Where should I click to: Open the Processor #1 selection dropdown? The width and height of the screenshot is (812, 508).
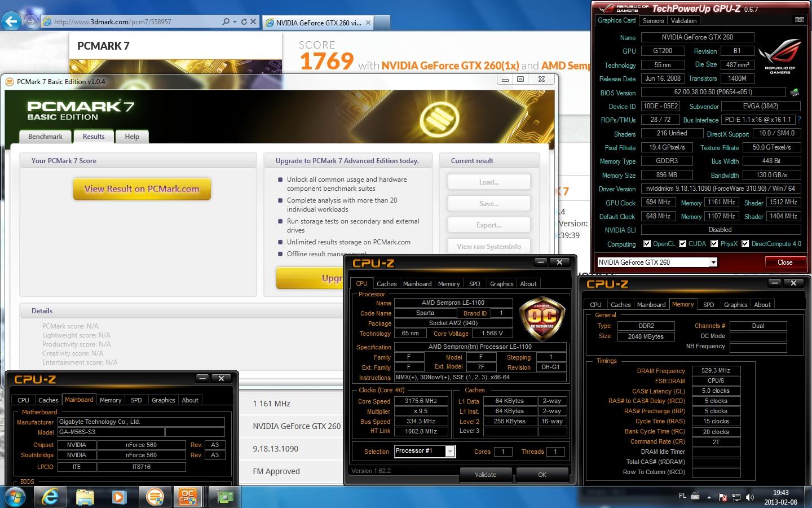coord(450,451)
